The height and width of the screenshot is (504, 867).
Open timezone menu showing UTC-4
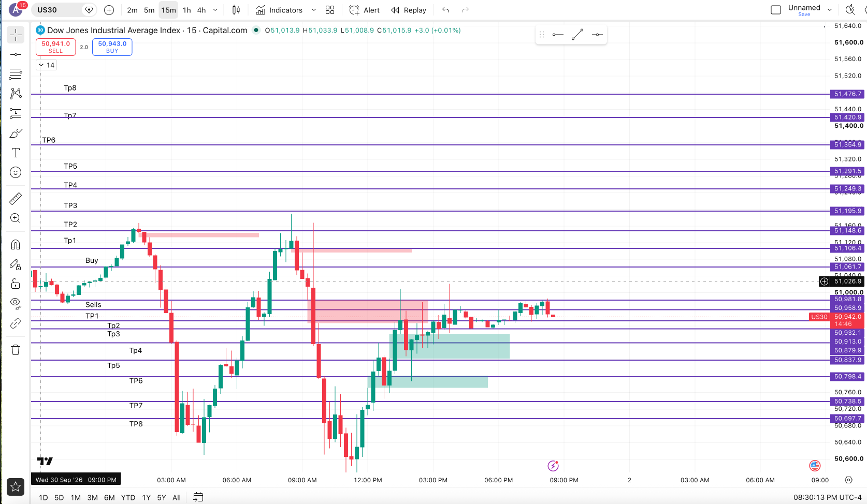[828, 497]
